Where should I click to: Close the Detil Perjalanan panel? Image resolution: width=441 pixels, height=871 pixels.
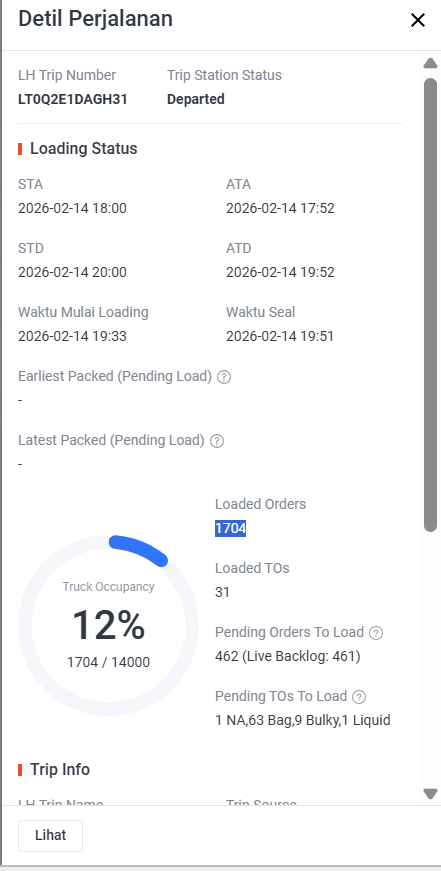point(417,21)
